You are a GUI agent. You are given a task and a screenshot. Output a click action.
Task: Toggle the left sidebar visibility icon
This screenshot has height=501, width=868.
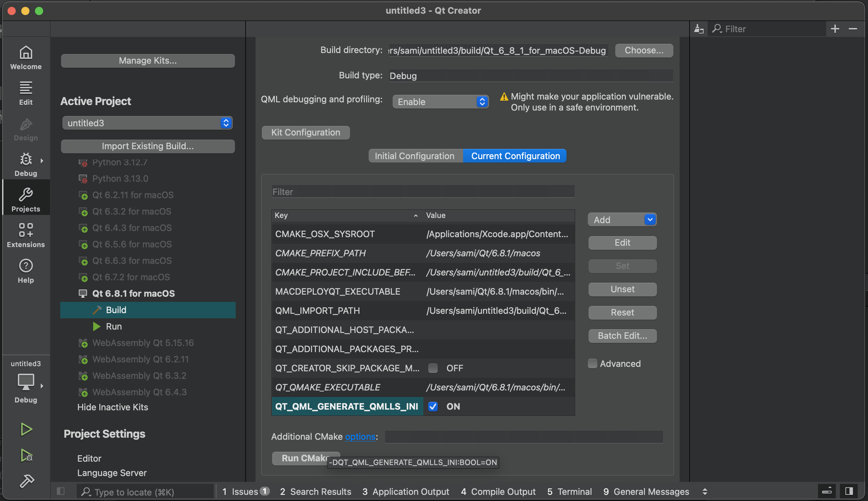pos(61,491)
